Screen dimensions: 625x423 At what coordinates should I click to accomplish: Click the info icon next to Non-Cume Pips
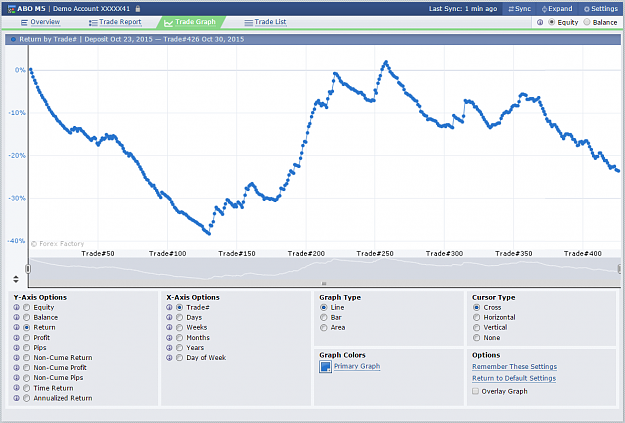click(x=16, y=378)
